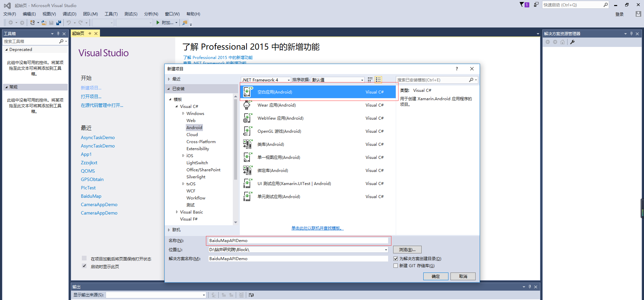The image size is (644, 300).
Task: Enable the New GIT repository checkbox
Action: (x=396, y=265)
